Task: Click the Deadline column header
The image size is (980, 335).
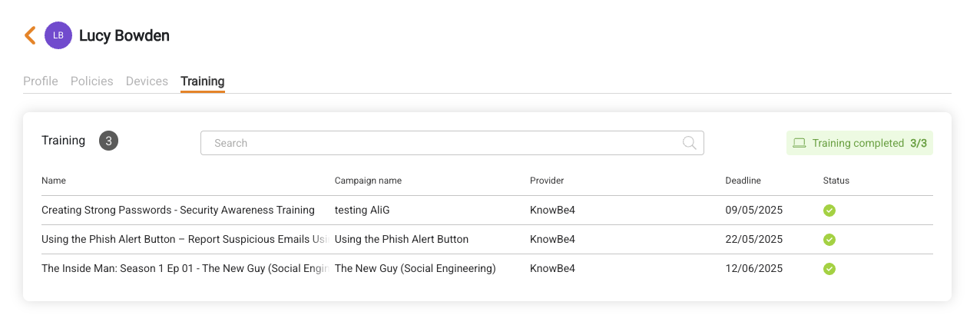Action: tap(743, 181)
